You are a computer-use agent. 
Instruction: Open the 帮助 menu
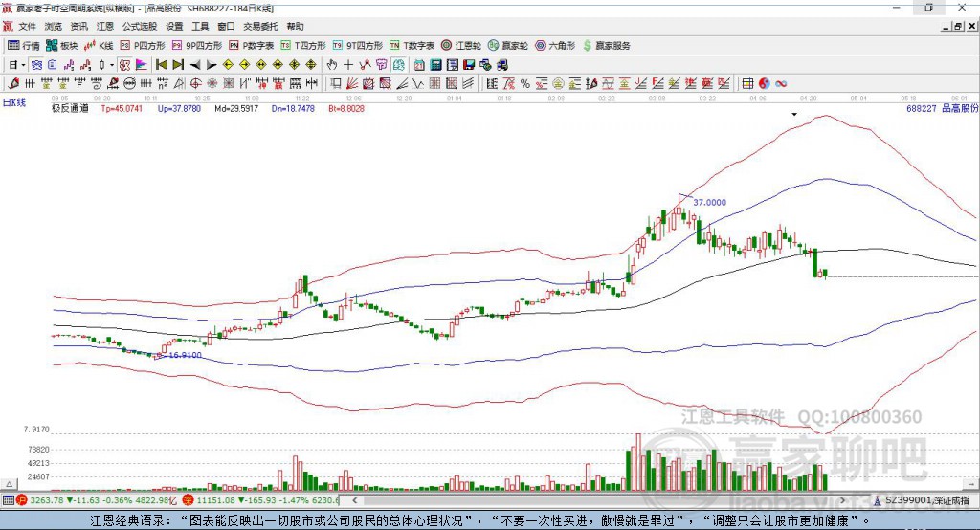(x=295, y=26)
